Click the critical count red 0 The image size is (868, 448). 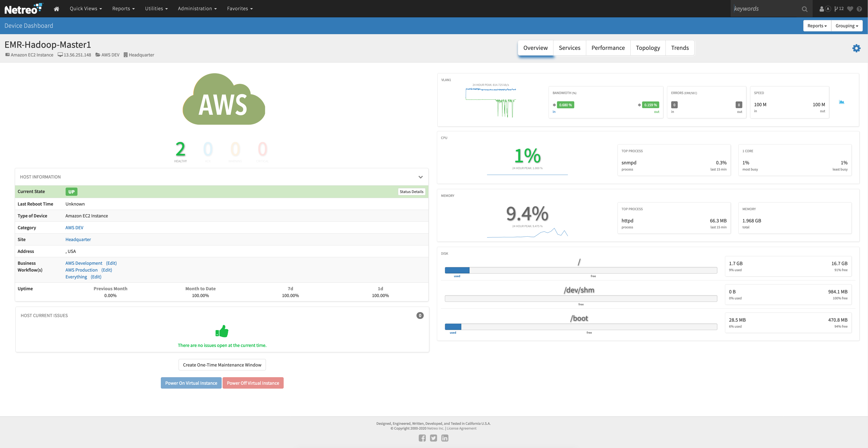click(262, 149)
